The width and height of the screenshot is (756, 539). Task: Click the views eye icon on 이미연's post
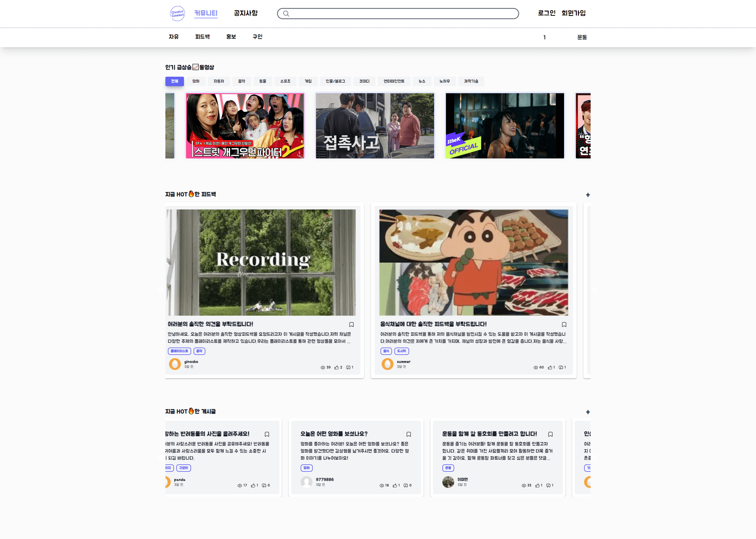524,486
